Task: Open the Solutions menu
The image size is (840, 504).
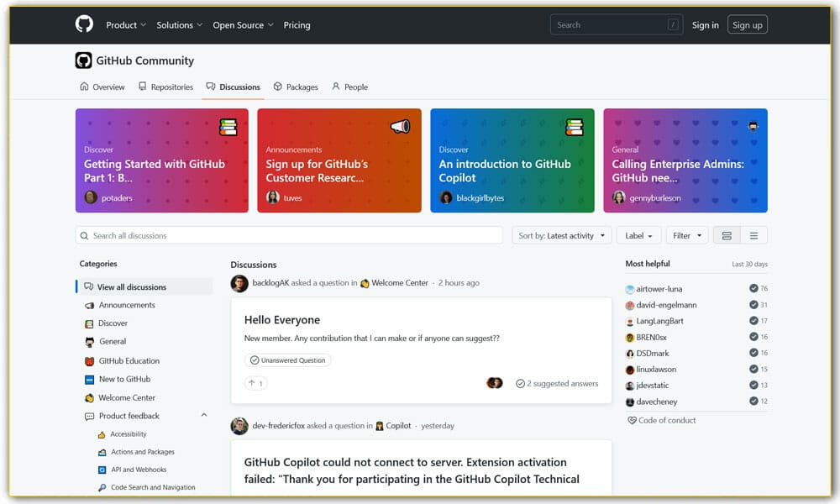Action: pyautogui.click(x=179, y=25)
